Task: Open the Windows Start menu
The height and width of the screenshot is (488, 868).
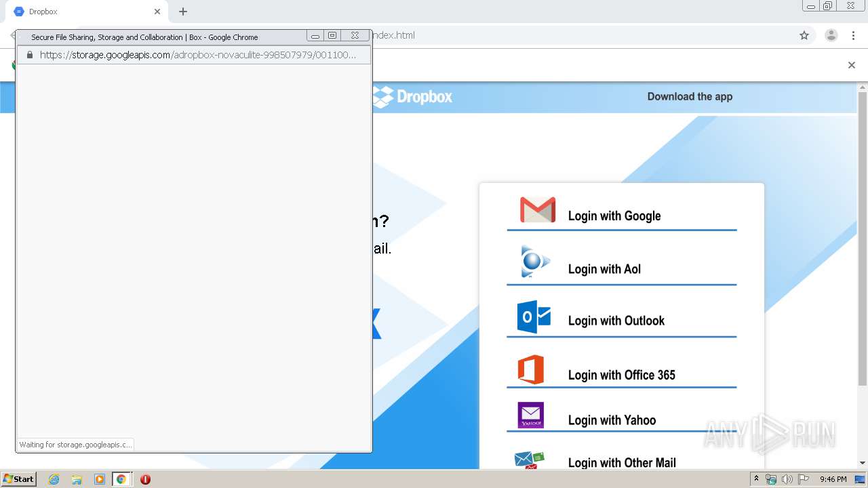Action: pyautogui.click(x=19, y=479)
